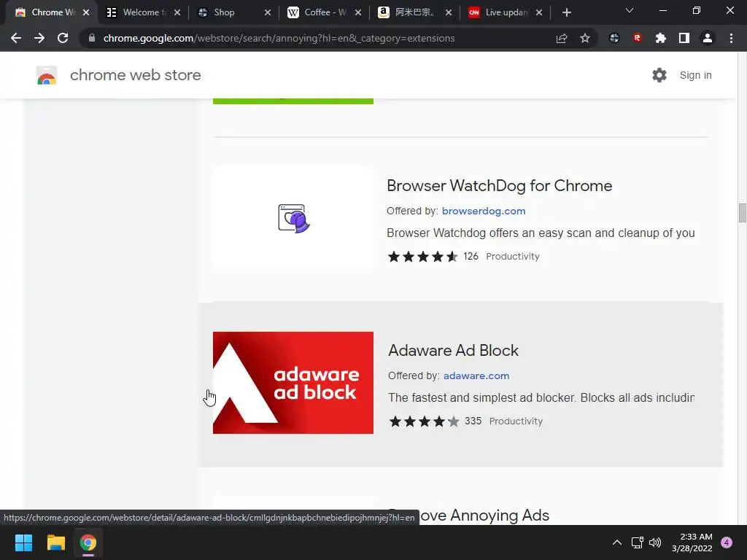Click the Browser WatchDog thumbnail icon

(x=293, y=218)
